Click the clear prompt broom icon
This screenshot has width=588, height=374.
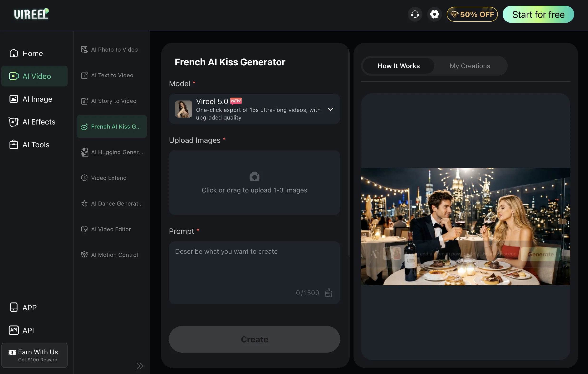(329, 293)
